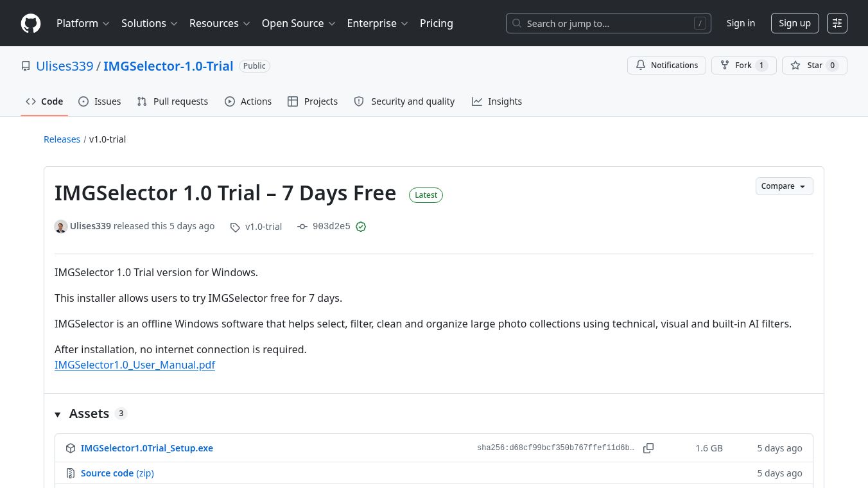Switch to the Issues tab
Image resolution: width=868 pixels, height=488 pixels.
[x=100, y=101]
